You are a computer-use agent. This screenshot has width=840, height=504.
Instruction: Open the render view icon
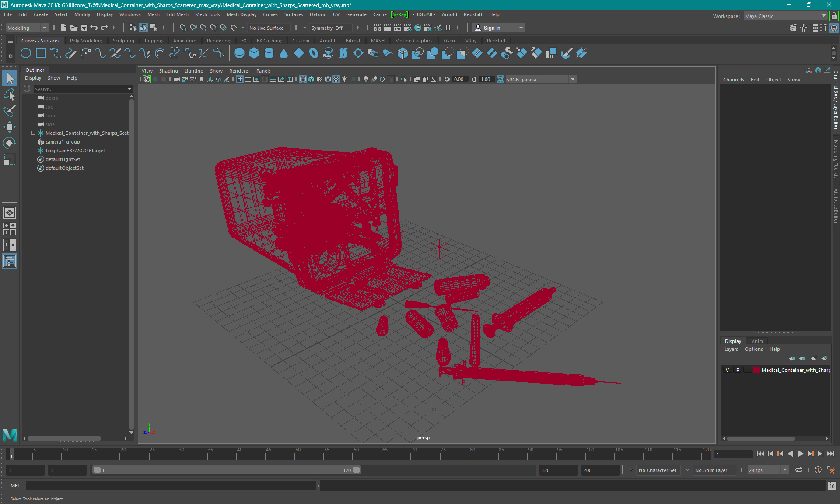tap(378, 28)
